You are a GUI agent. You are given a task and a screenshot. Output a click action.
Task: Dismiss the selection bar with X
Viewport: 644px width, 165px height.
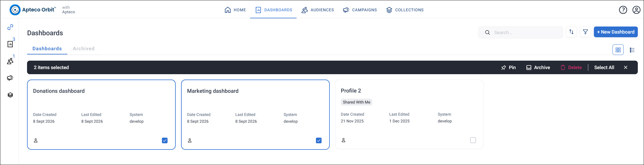626,67
